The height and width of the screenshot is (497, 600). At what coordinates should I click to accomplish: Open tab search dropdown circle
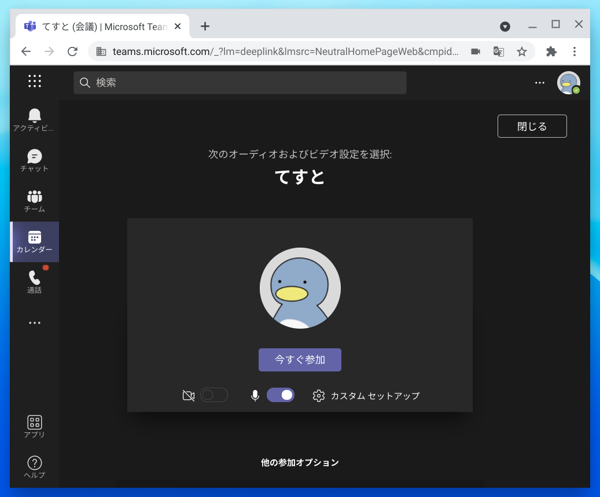coord(505,26)
